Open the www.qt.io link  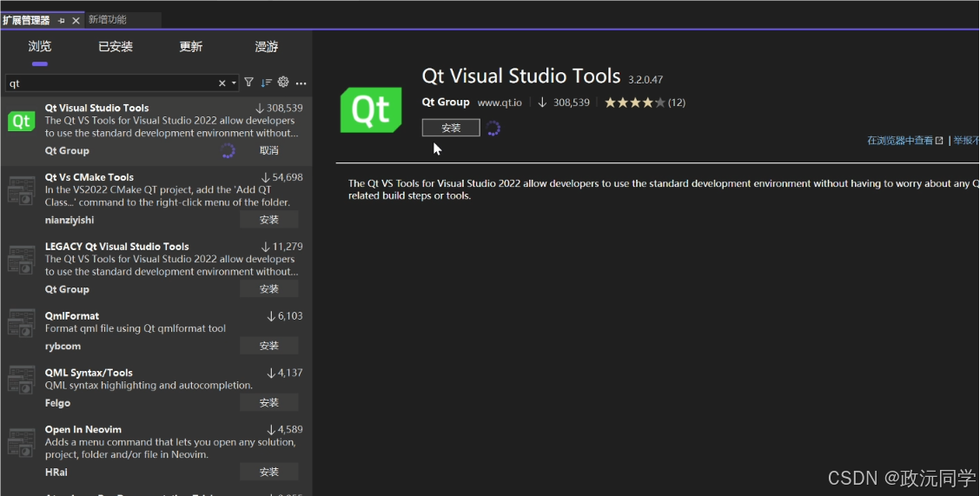tap(500, 103)
